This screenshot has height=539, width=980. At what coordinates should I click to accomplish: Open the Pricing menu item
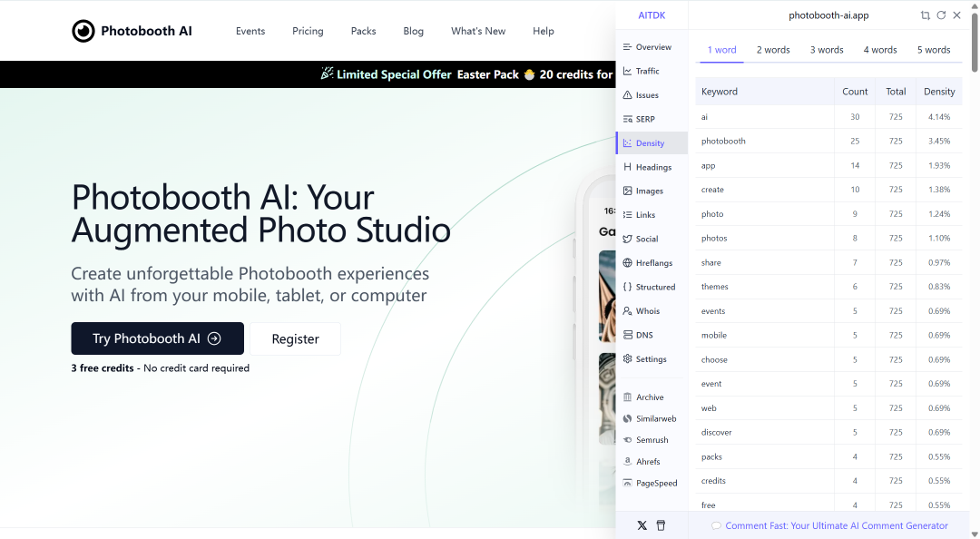coord(308,31)
